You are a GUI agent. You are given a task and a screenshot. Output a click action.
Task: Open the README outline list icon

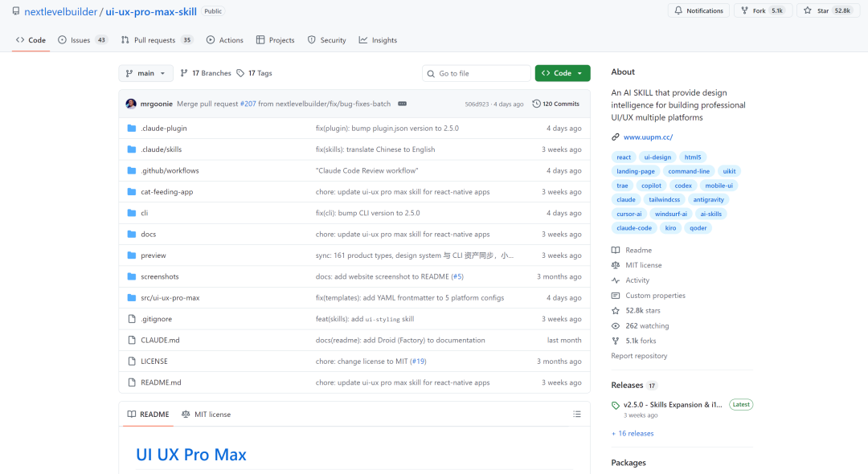pos(576,414)
